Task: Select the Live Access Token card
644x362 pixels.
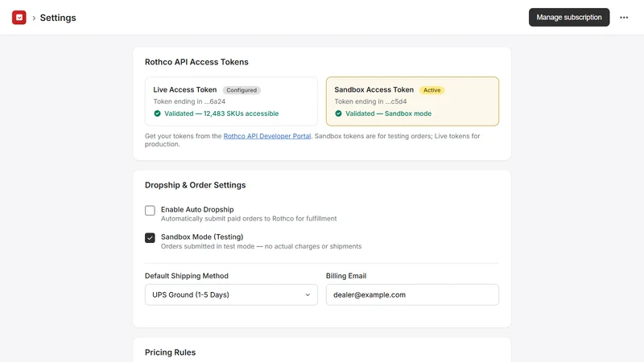Action: point(231,101)
